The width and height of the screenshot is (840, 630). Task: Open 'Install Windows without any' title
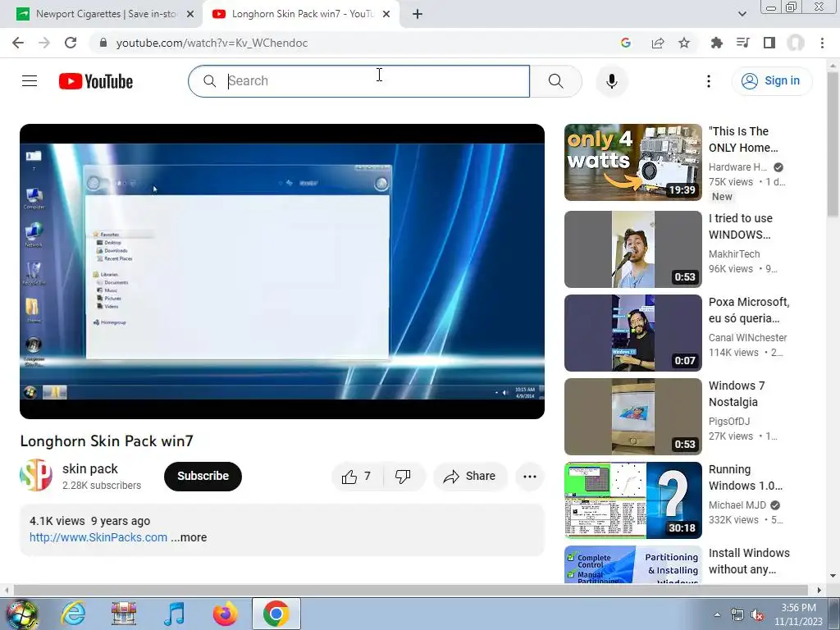pos(749,561)
